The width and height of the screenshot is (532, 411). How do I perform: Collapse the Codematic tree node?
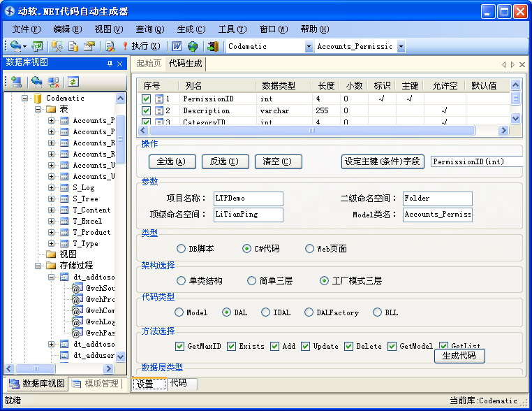[x=24, y=98]
